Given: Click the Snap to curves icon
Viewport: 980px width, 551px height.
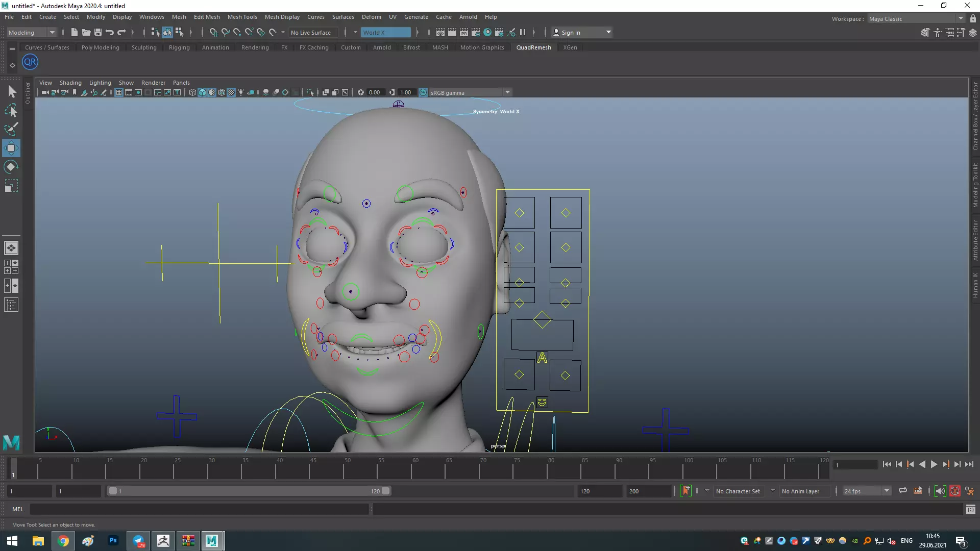Looking at the screenshot, I should 226,32.
